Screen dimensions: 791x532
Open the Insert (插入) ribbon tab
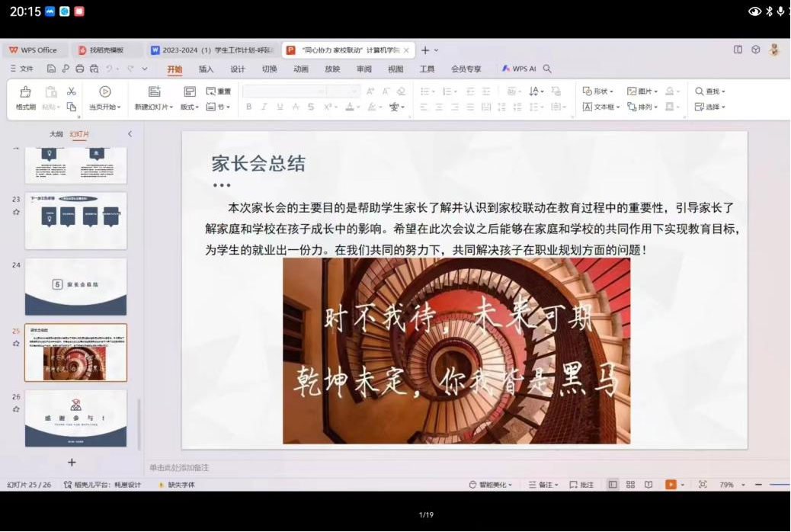click(206, 69)
